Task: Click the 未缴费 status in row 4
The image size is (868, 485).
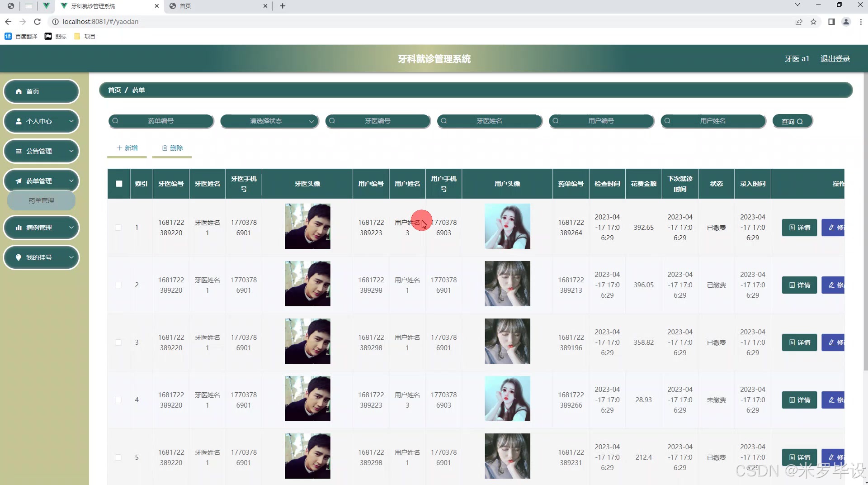Action: pos(716,400)
